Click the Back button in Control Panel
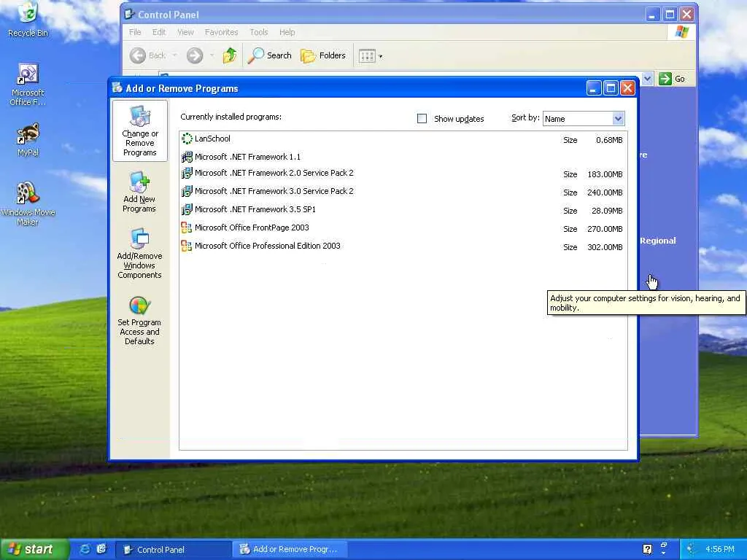The height and width of the screenshot is (560, 747). click(148, 55)
